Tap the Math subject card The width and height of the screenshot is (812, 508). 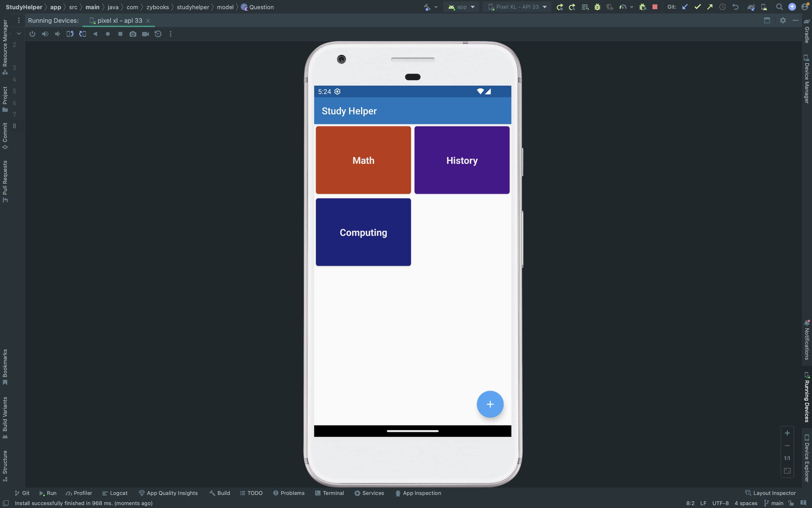pos(363,160)
